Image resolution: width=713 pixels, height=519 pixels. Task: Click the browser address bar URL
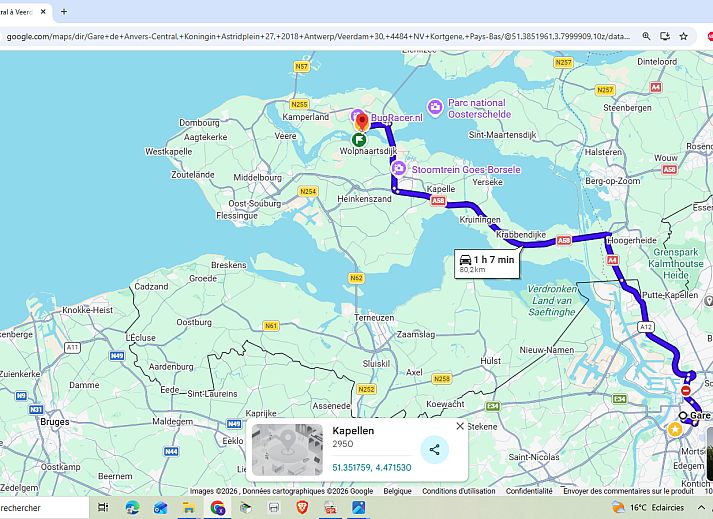[x=320, y=36]
